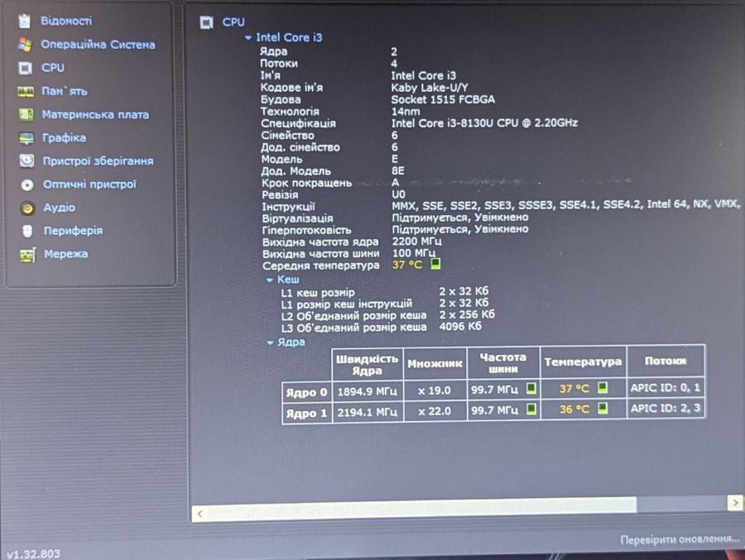This screenshot has width=745, height=560.
Task: Click L3 cache value 4096 Кб
Action: point(460,326)
